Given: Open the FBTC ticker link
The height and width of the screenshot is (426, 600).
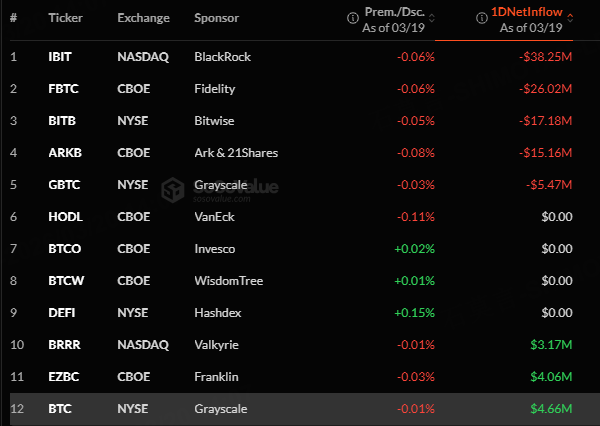Looking at the screenshot, I should 61,89.
